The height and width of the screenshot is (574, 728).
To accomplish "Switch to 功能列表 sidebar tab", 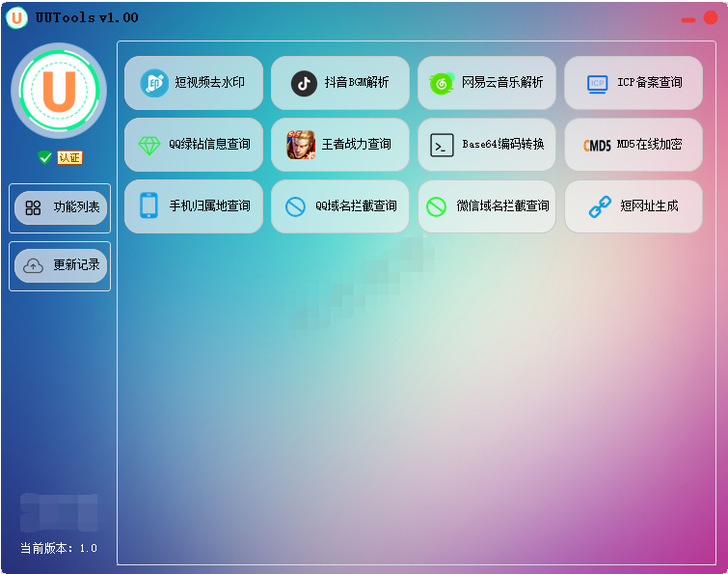I will click(61, 207).
